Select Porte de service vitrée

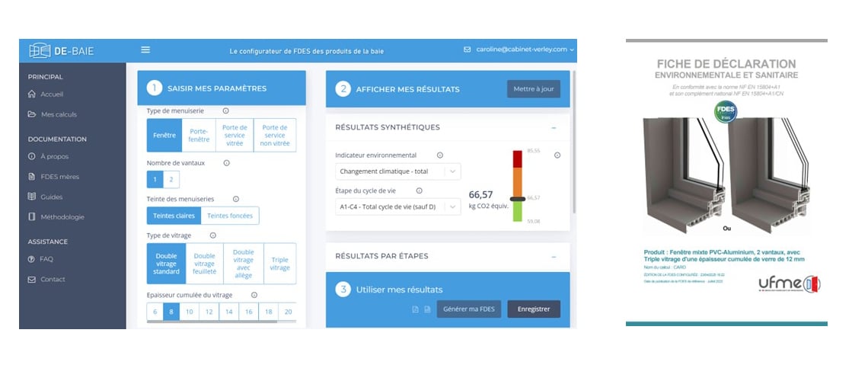[x=235, y=135]
